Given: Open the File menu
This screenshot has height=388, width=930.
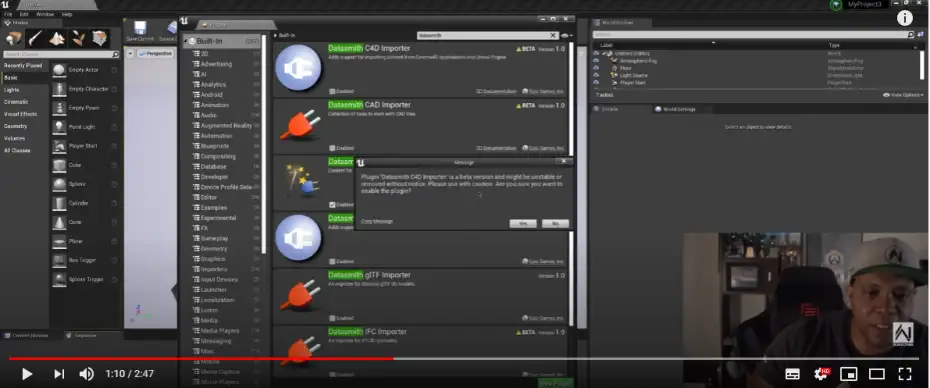Looking at the screenshot, I should pyautogui.click(x=8, y=14).
